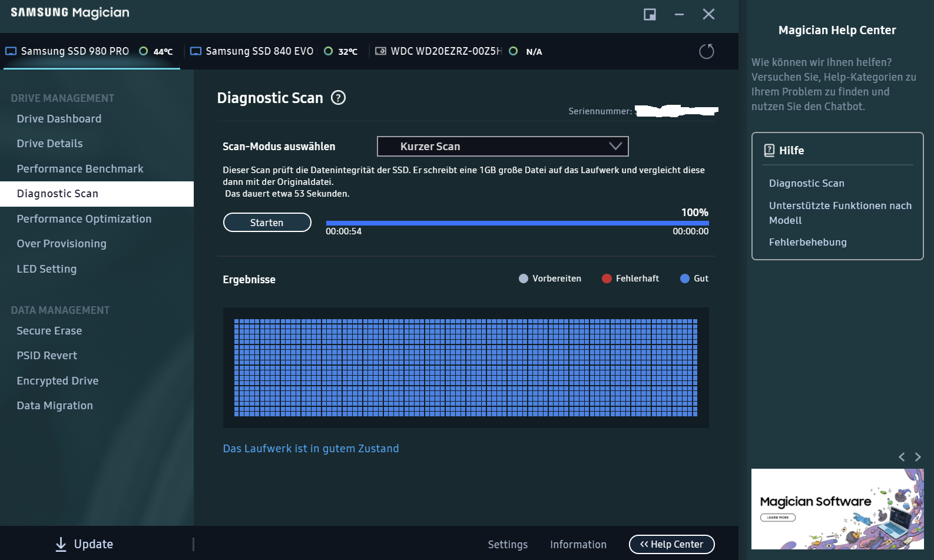Screen dimensions: 934x560
Task: Click the Gut blue legend dot
Action: tap(684, 279)
